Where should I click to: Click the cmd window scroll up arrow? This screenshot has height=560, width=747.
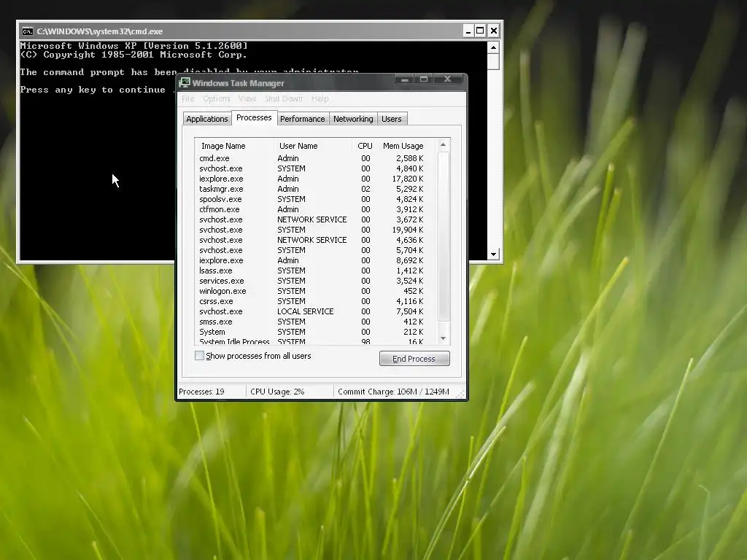(493, 47)
